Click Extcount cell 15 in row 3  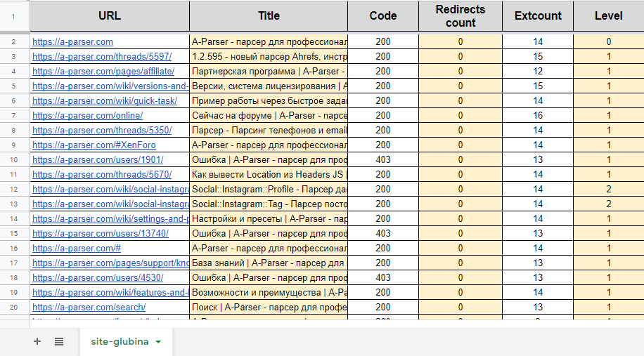coord(538,57)
